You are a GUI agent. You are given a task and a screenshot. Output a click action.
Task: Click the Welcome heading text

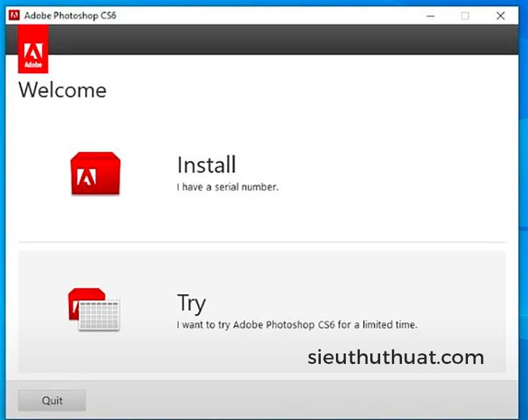click(62, 90)
